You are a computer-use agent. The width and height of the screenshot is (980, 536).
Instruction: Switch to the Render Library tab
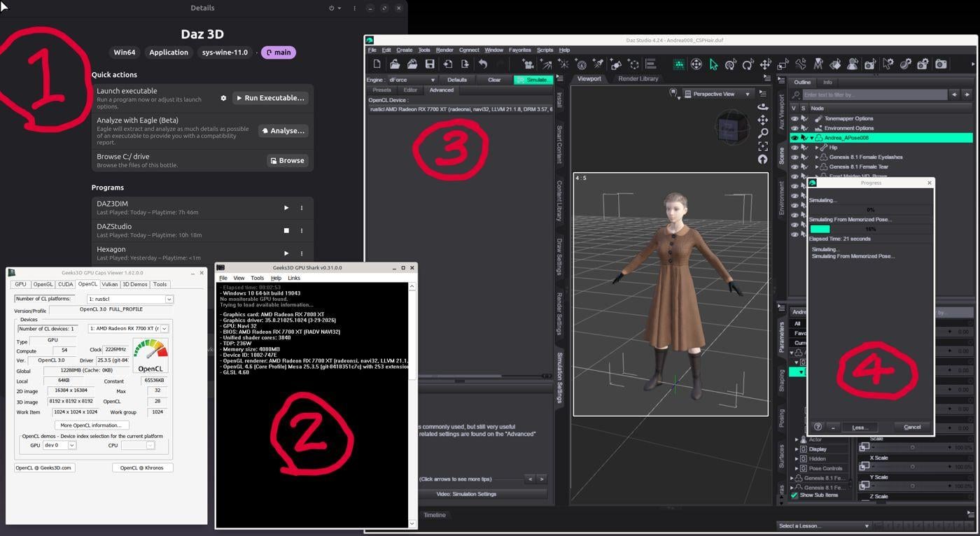pos(638,79)
